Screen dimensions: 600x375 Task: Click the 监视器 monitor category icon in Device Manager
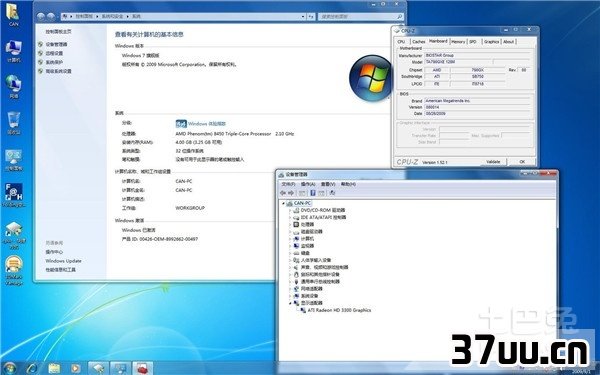(296, 246)
